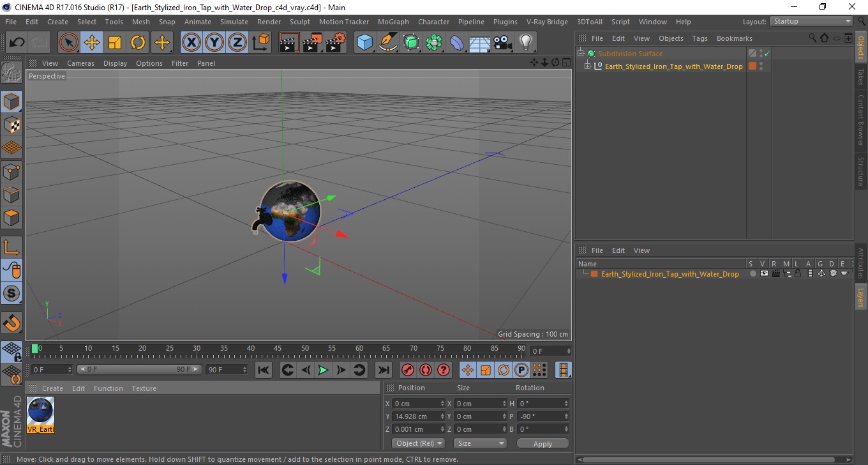
Task: Open the Object (Rel) dropdown
Action: click(x=419, y=443)
